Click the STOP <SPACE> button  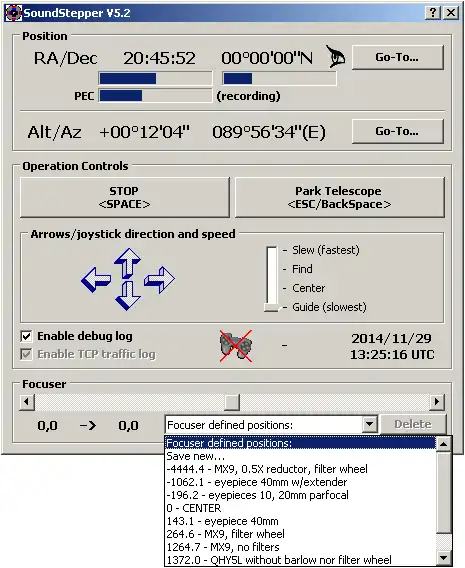pos(125,197)
